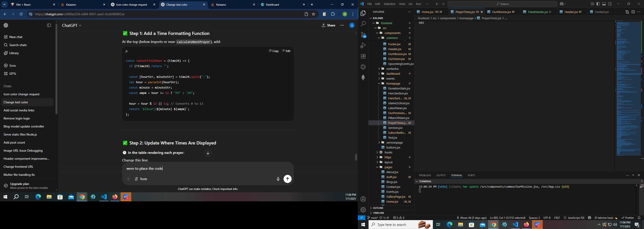
Task: Reload the ChatGPT page
Action: pos(21,14)
